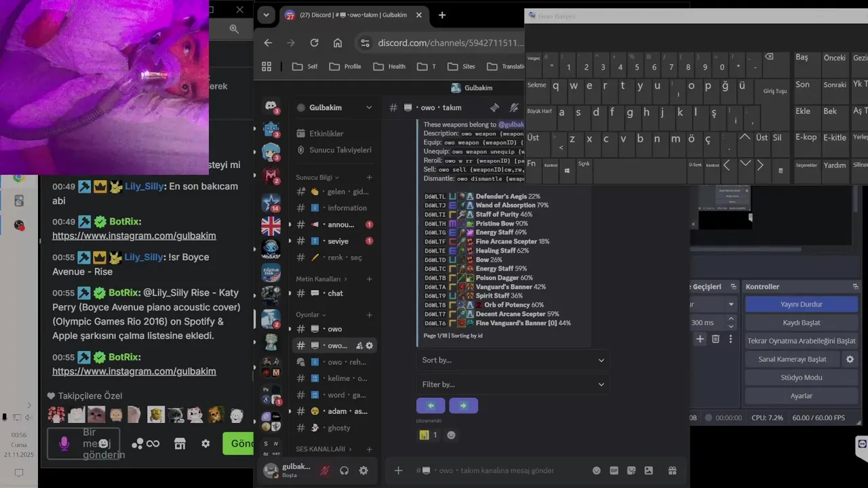Image resolution: width=868 pixels, height=488 pixels.
Task: Open the annou… announcements channel
Action: pos(334,224)
